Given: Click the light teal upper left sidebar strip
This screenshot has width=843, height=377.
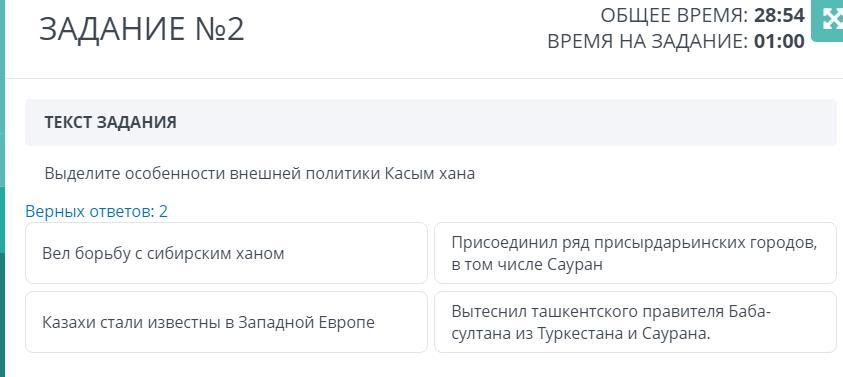Looking at the screenshot, I should [2, 91].
